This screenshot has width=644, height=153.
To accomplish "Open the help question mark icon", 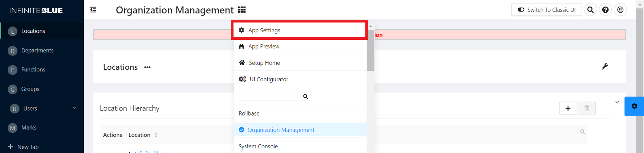I will coord(605,10).
